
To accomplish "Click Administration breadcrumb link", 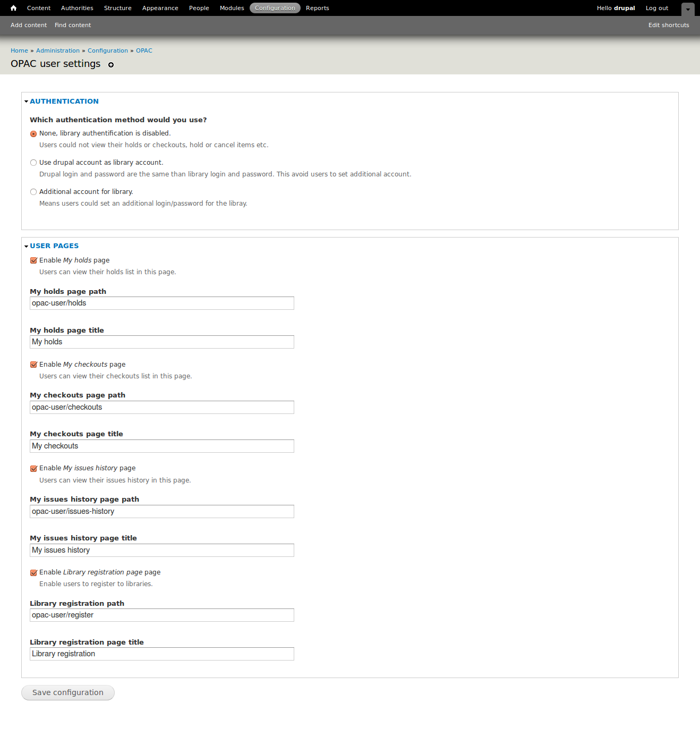I will click(x=58, y=50).
